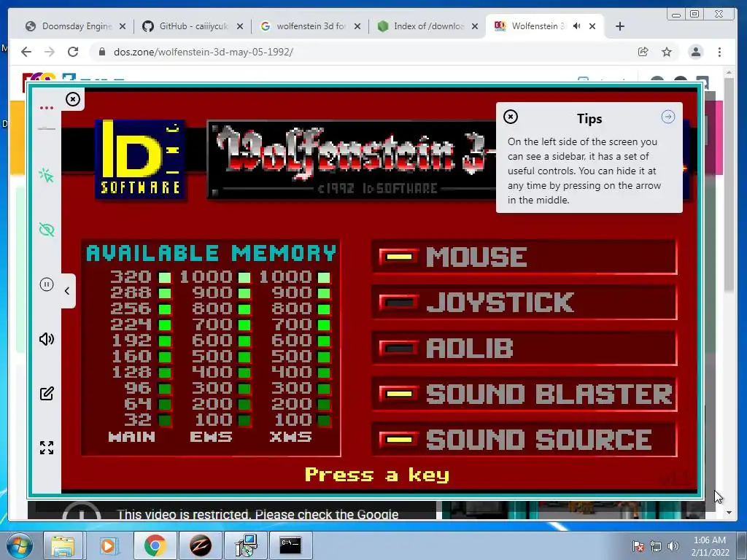The height and width of the screenshot is (560, 747).
Task: Click the page vertical scrollbar
Action: [729, 184]
